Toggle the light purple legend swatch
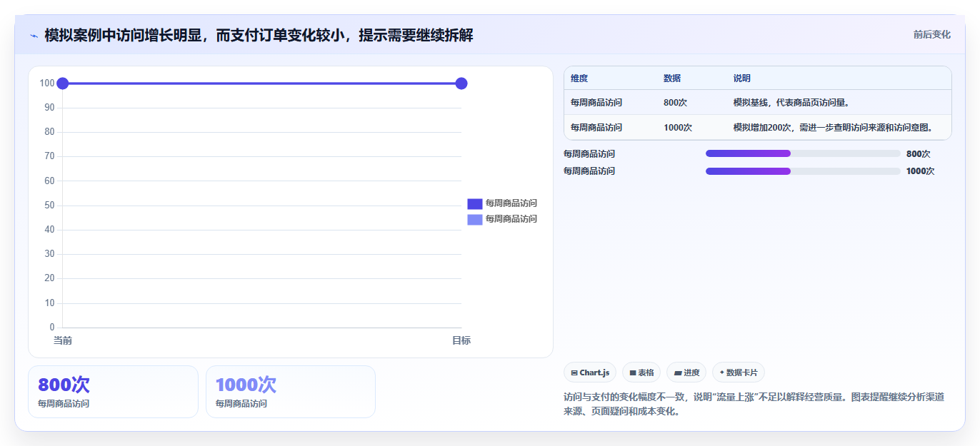980x446 pixels. [x=475, y=219]
